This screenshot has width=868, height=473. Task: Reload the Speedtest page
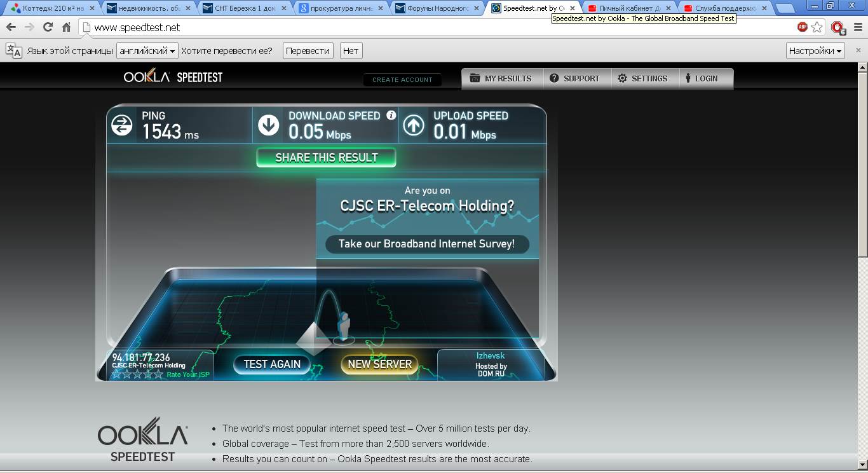tap(48, 27)
